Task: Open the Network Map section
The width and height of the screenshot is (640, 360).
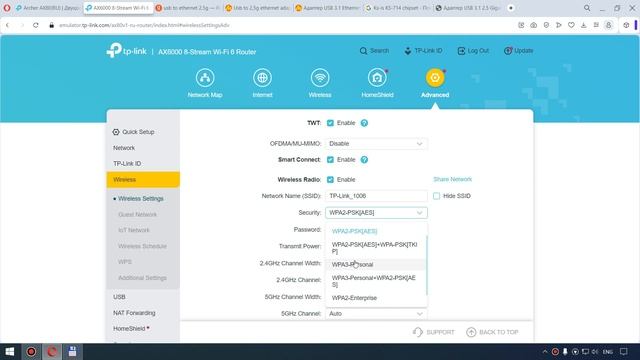Action: (204, 83)
